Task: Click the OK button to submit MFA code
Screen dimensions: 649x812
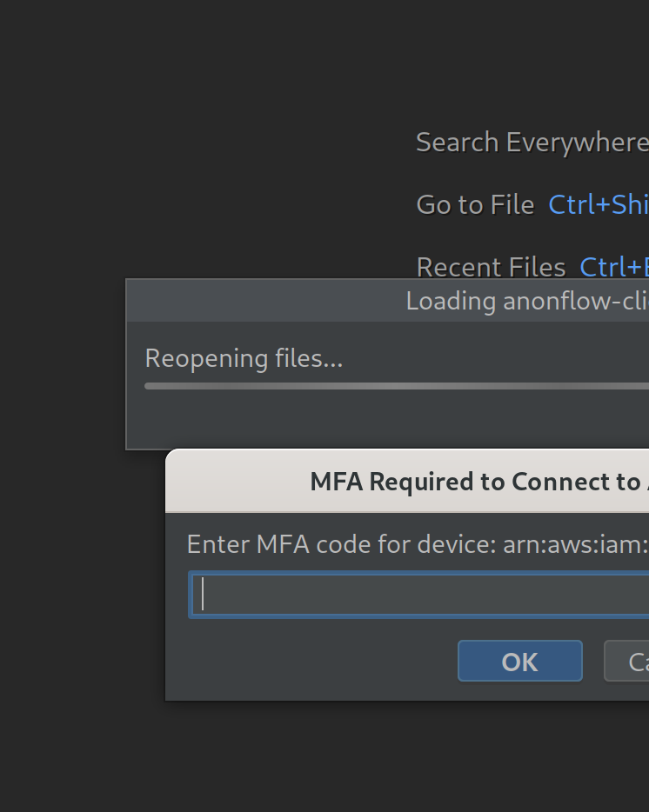Action: click(x=519, y=661)
